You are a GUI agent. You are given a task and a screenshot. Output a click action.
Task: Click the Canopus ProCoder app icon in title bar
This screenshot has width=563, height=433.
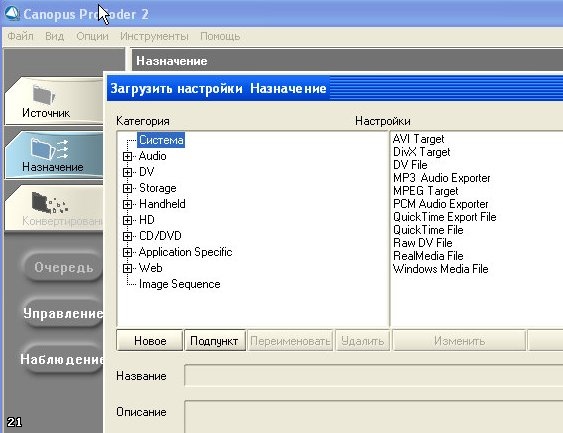pyautogui.click(x=12, y=13)
